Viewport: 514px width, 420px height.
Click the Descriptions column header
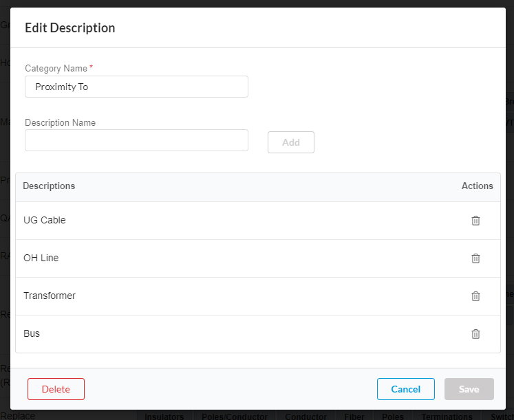pyautogui.click(x=49, y=186)
